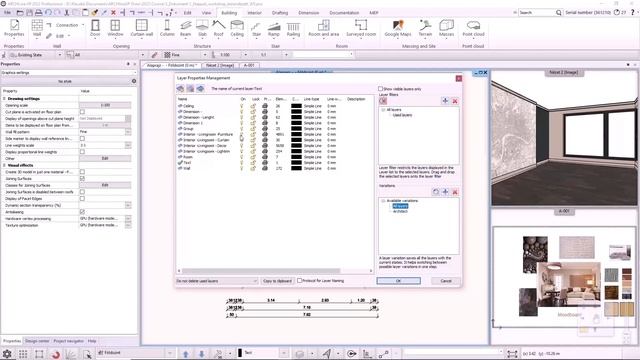Toggle On state of Ceiling layer
640x360 pixels.
coord(242,106)
